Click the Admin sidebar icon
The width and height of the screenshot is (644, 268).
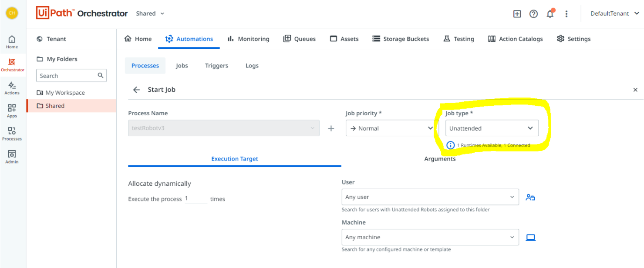(x=12, y=157)
